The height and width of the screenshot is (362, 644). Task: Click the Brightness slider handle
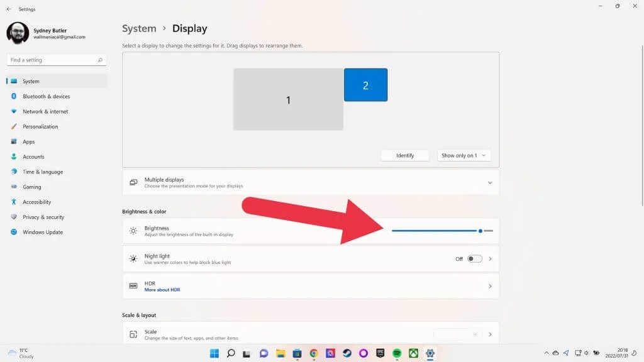coord(480,231)
